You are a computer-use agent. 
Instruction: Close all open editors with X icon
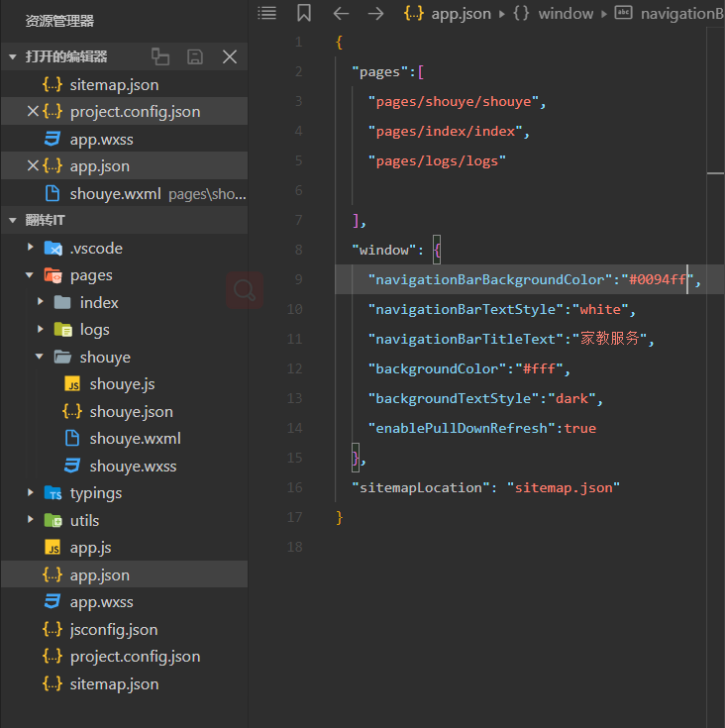[230, 56]
